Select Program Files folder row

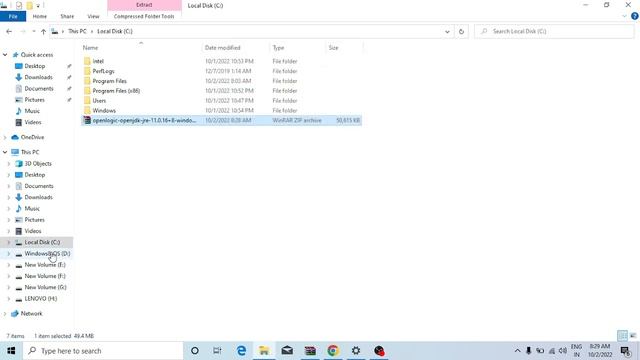[x=109, y=81]
